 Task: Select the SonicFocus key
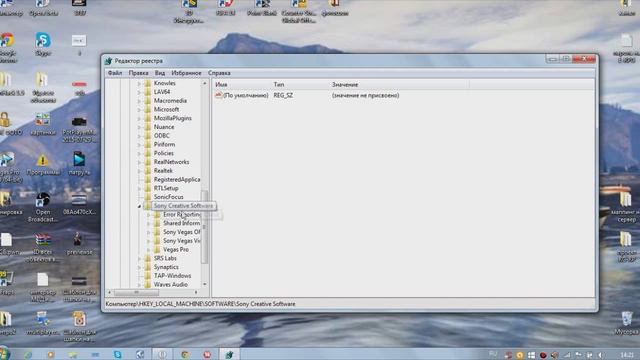click(169, 197)
